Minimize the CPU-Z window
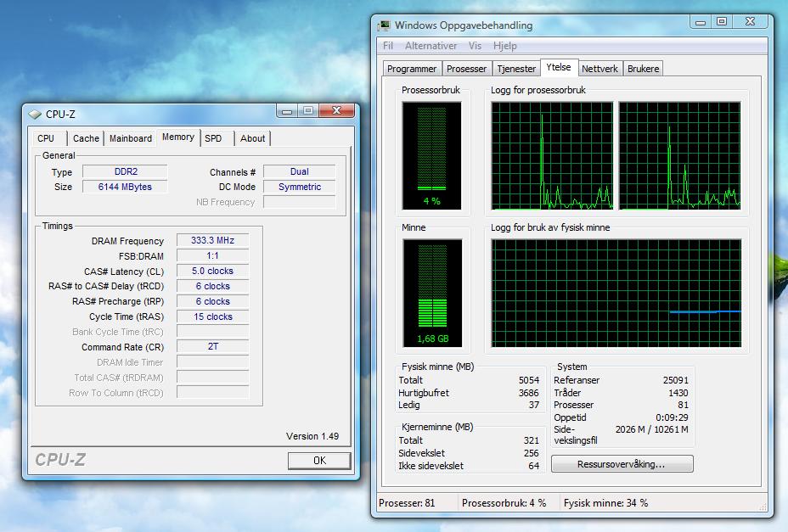The height and width of the screenshot is (532, 788). click(287, 111)
